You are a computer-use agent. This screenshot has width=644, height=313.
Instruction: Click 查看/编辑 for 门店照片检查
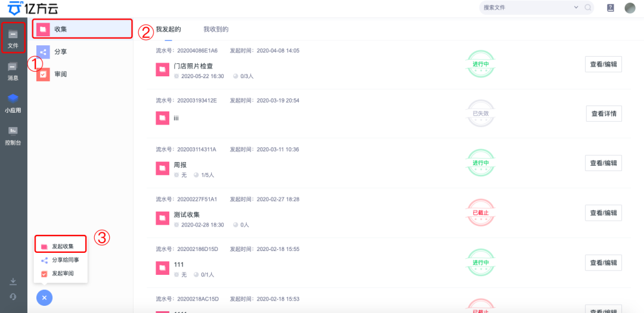point(603,64)
